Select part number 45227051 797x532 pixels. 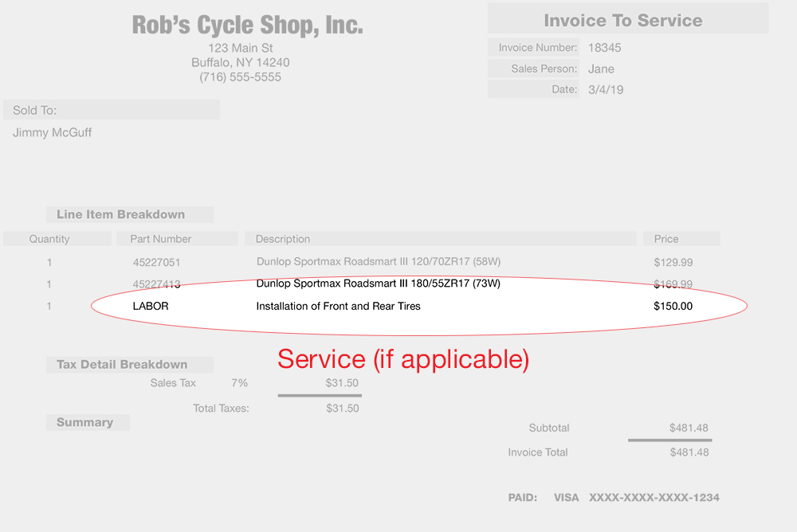[x=156, y=262]
